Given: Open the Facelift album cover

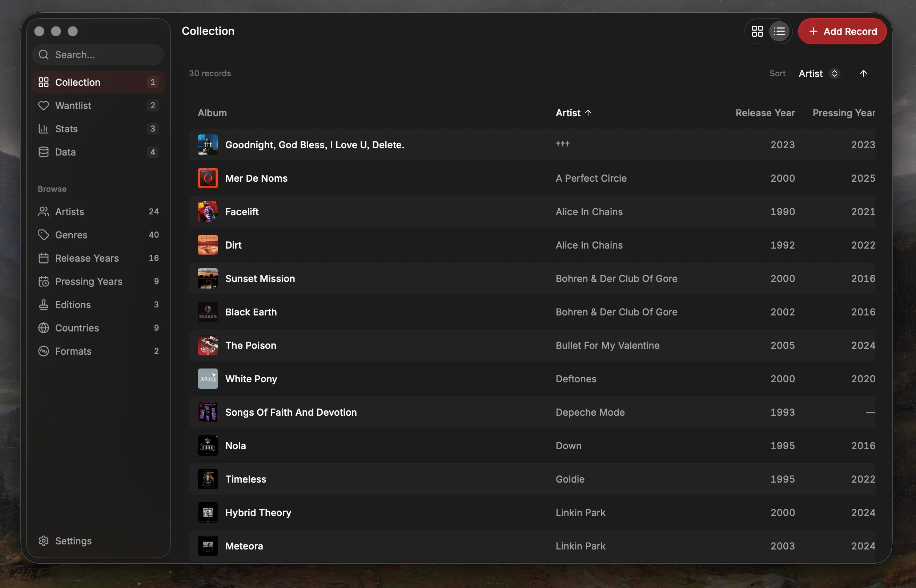Looking at the screenshot, I should pyautogui.click(x=208, y=212).
